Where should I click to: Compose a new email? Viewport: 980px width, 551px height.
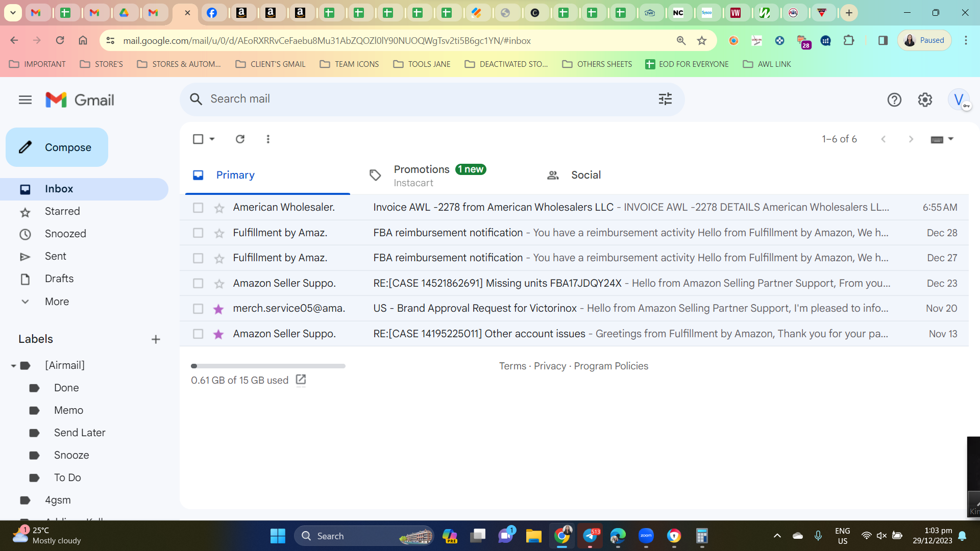[x=57, y=147]
